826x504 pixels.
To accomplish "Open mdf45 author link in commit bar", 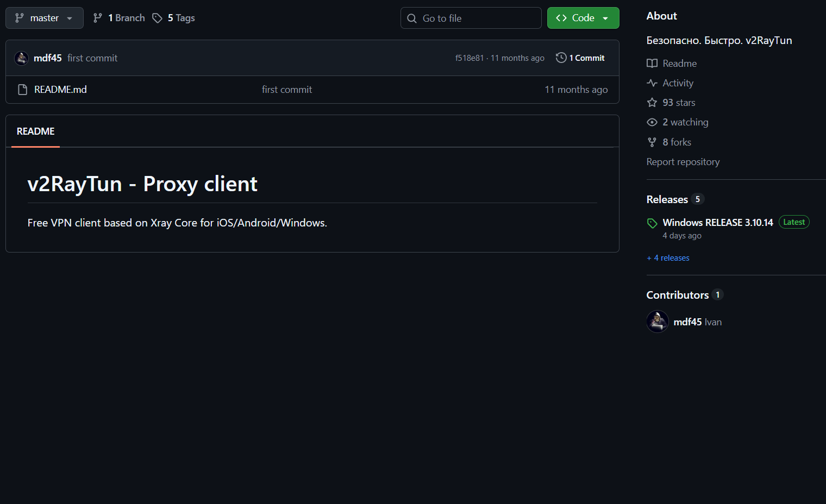I will click(48, 58).
